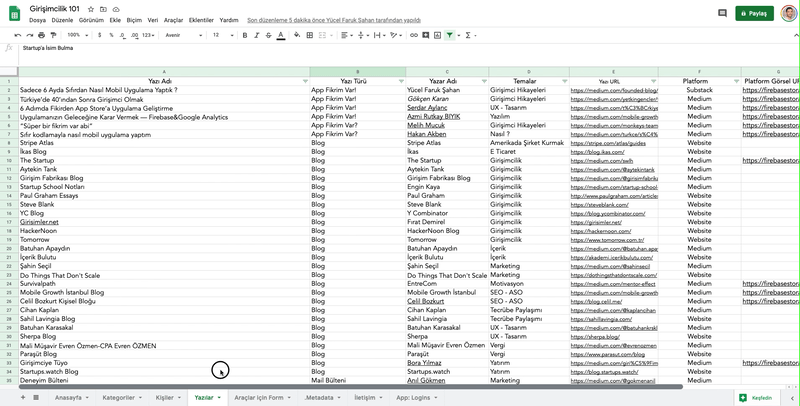The height and width of the screenshot is (406, 800).
Task: Redo the last action
Action: point(30,35)
